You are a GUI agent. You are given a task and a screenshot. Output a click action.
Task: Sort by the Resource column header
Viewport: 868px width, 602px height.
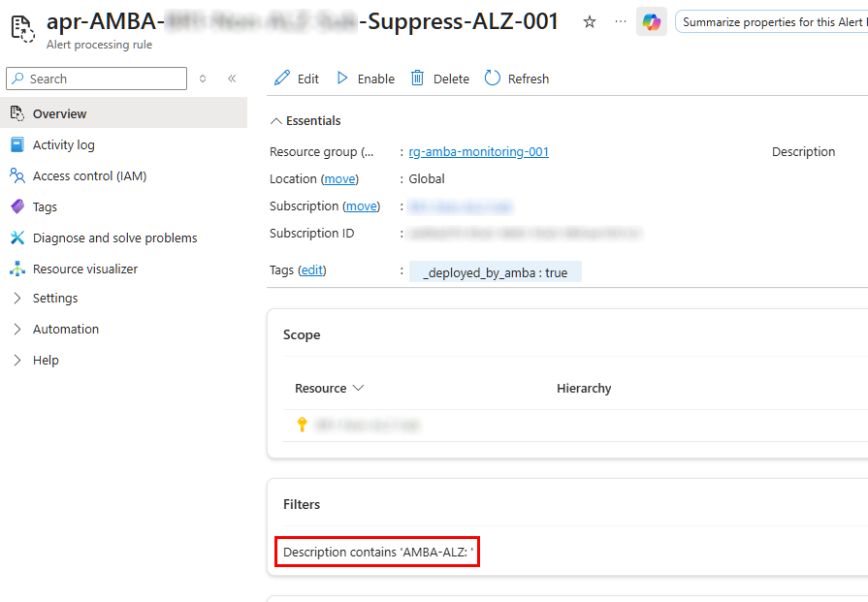tap(329, 389)
